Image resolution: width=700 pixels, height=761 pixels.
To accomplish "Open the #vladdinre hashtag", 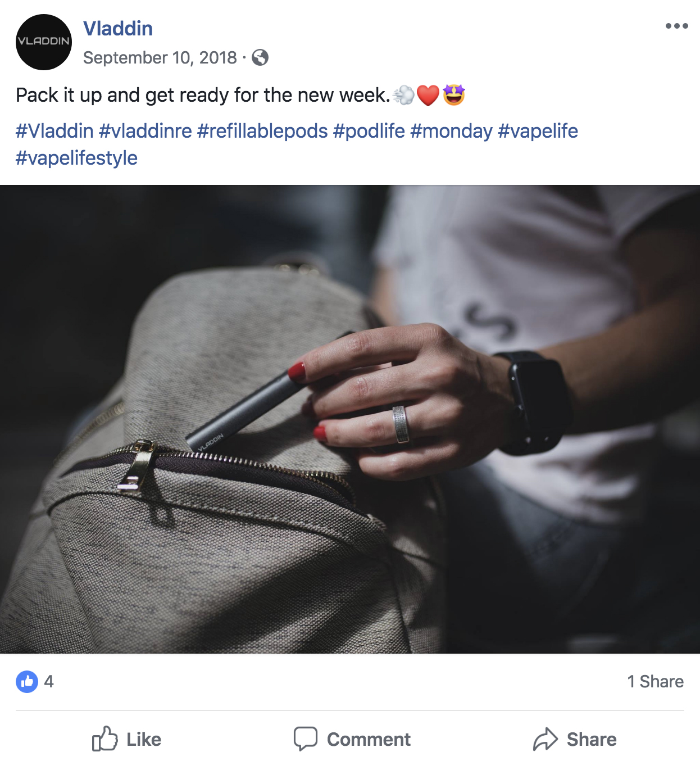I will pos(146,131).
